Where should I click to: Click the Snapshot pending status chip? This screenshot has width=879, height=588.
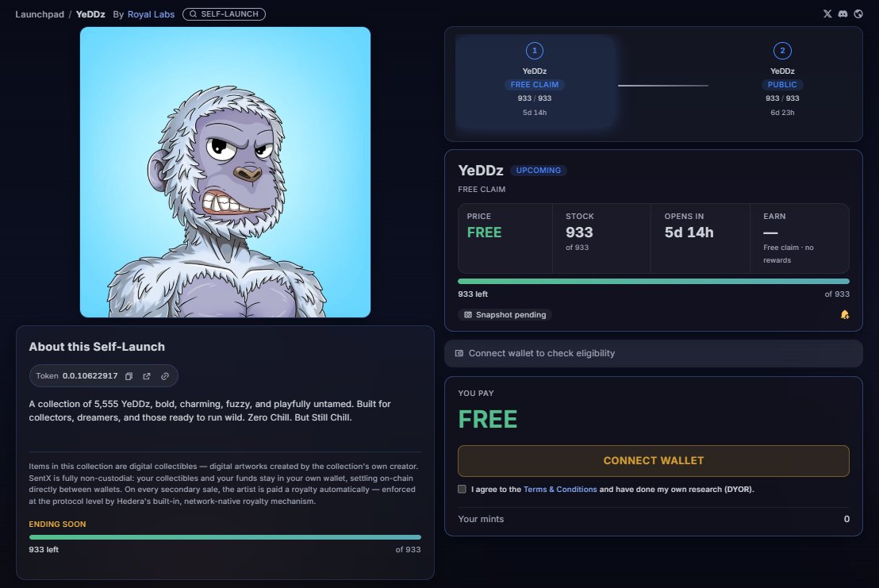(x=505, y=315)
